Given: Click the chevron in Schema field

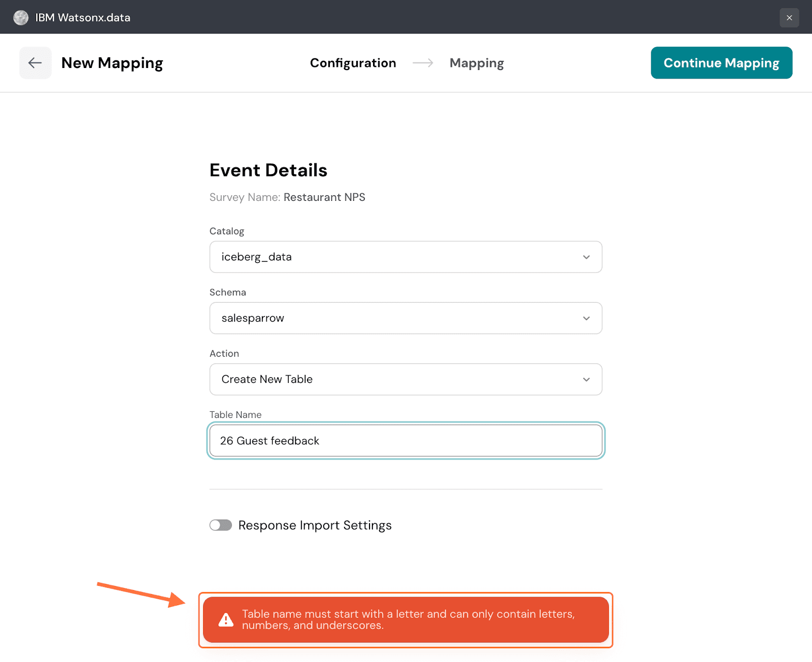Looking at the screenshot, I should coord(586,319).
